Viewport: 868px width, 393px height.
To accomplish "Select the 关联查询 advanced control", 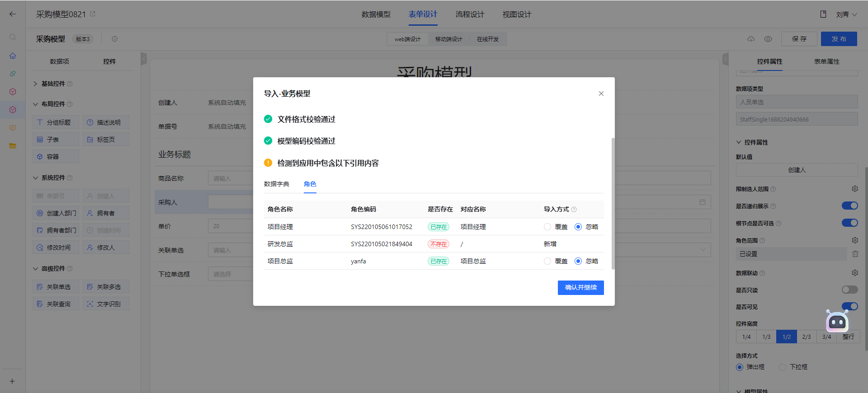I will (x=56, y=304).
